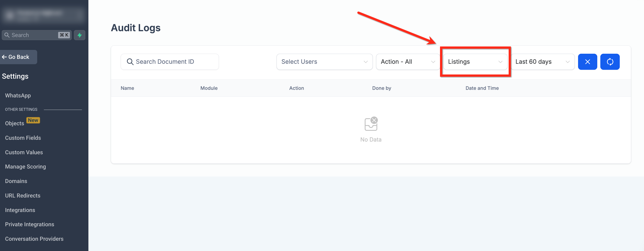Click the magnifier icon in Search Document ID
This screenshot has width=644, height=251.
(130, 62)
